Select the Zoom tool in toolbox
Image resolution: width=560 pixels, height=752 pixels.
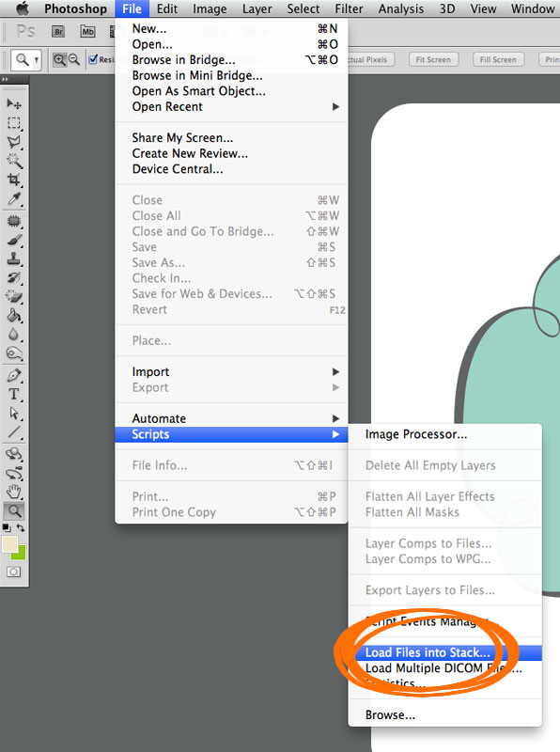tap(14, 510)
